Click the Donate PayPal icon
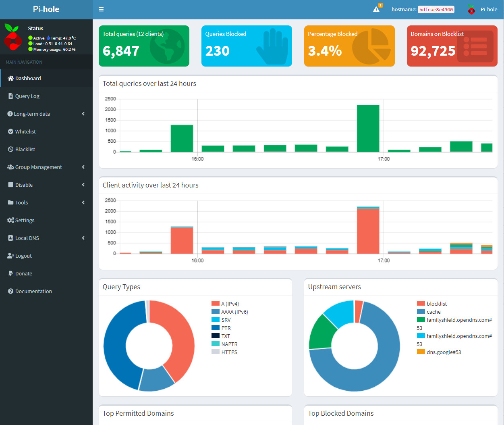The image size is (504, 425). click(10, 273)
